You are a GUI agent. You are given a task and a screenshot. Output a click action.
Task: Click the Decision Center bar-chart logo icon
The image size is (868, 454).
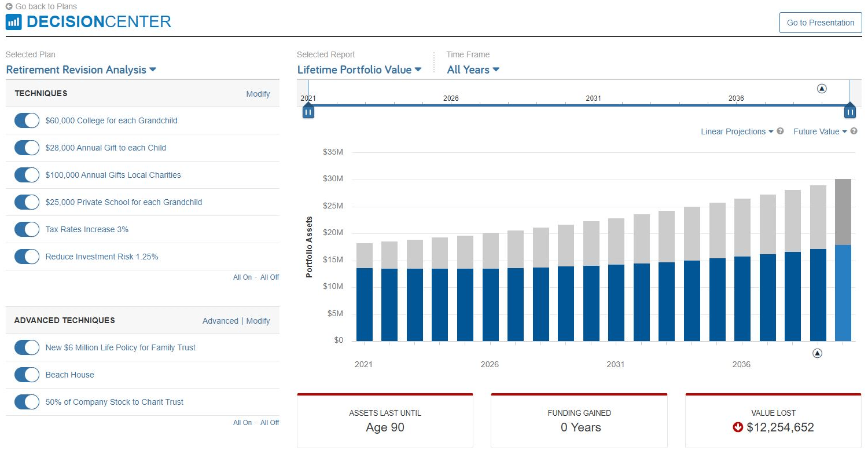(x=13, y=22)
